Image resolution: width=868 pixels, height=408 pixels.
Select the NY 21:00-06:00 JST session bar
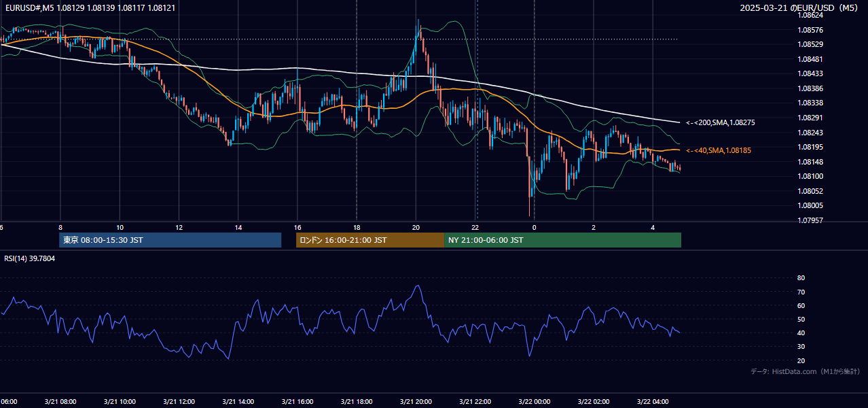(x=562, y=240)
